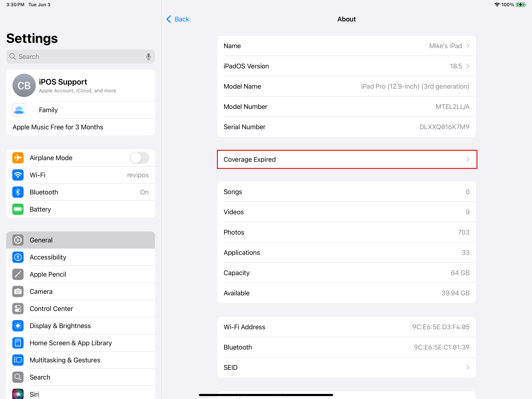The width and height of the screenshot is (532, 399).
Task: Tap the Apple Pencil icon
Action: pos(18,274)
